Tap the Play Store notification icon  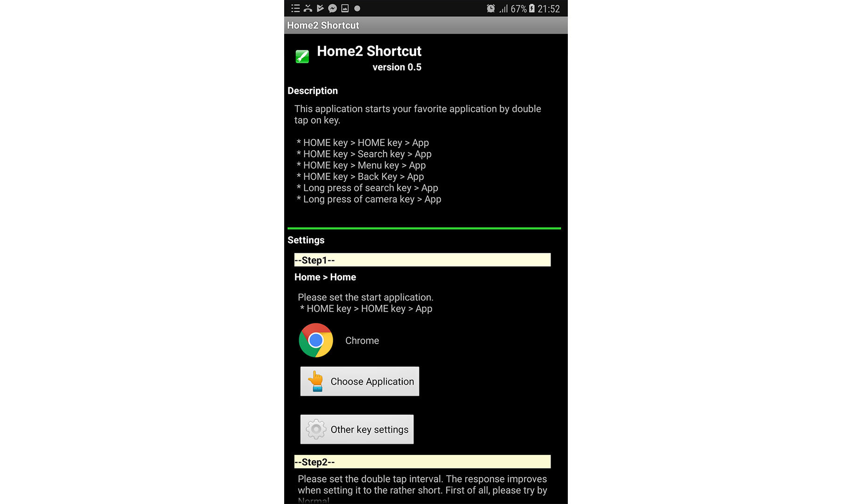320,8
